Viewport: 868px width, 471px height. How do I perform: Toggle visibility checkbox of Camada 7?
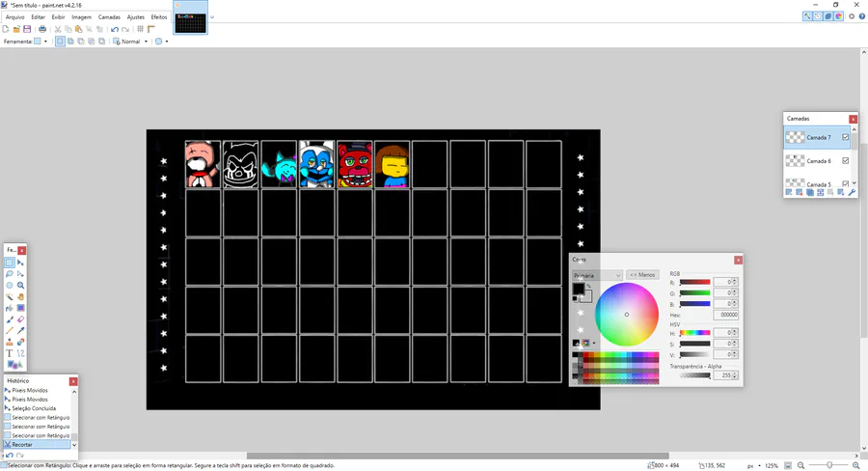coord(845,137)
